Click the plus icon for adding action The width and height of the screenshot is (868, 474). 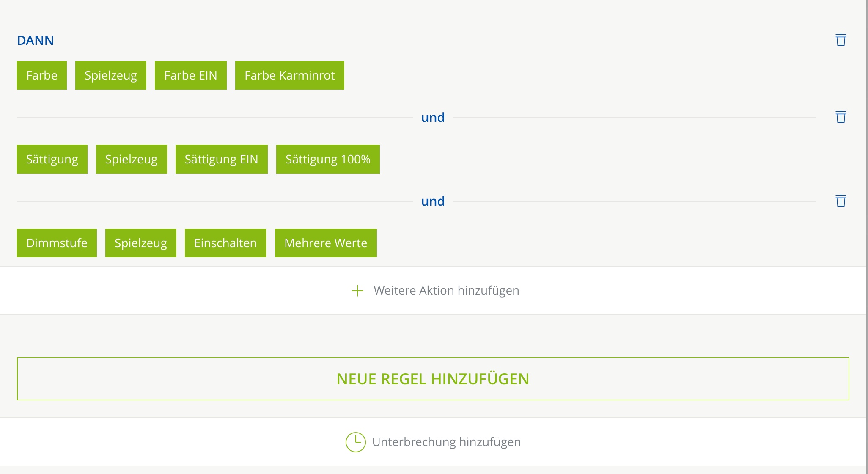(357, 291)
